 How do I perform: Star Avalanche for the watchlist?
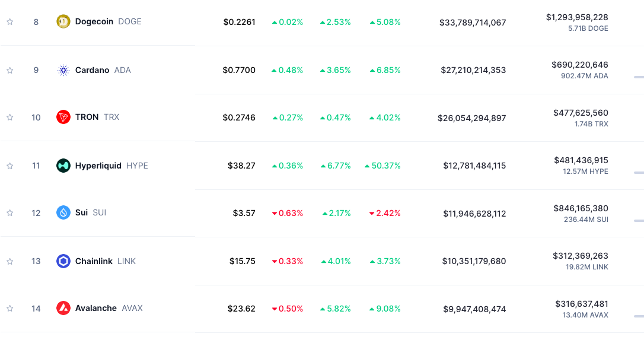pyautogui.click(x=10, y=309)
